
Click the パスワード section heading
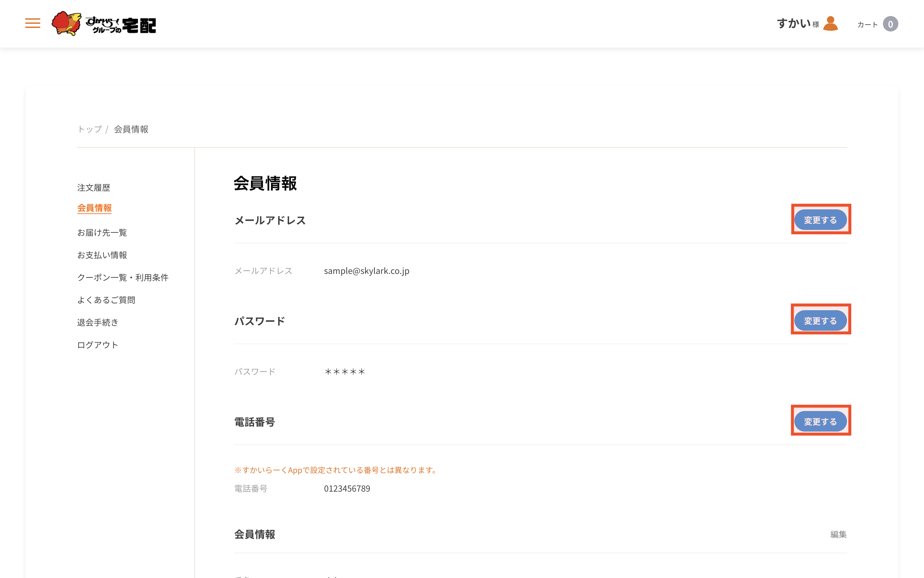[260, 321]
